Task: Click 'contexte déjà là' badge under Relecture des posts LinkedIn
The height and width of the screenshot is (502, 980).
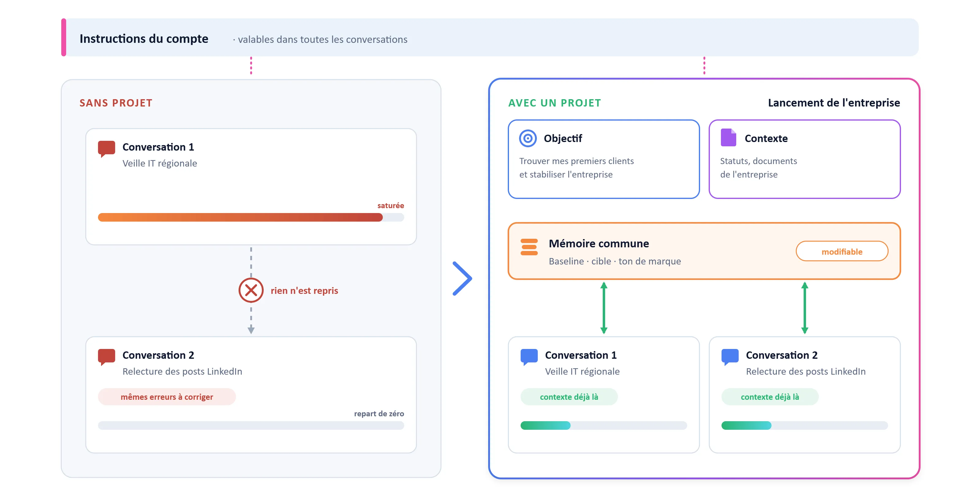Action: click(770, 397)
